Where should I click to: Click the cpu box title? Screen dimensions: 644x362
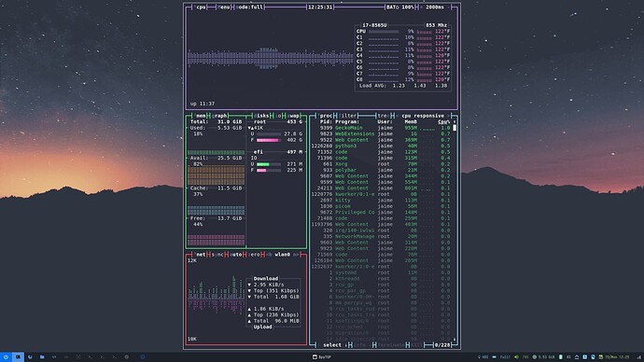coord(201,7)
